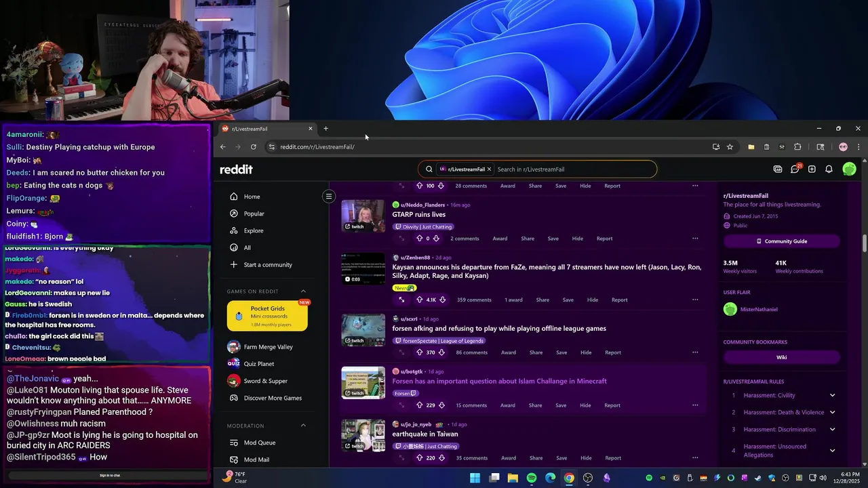Click the page vertical scrollbar thumb

(865, 243)
